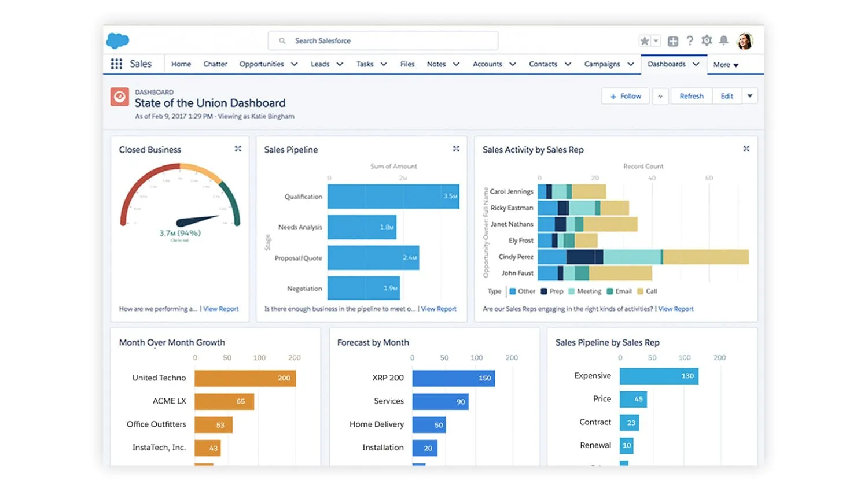This screenshot has width=868, height=488.
Task: Open the user profile avatar
Action: [x=745, y=41]
